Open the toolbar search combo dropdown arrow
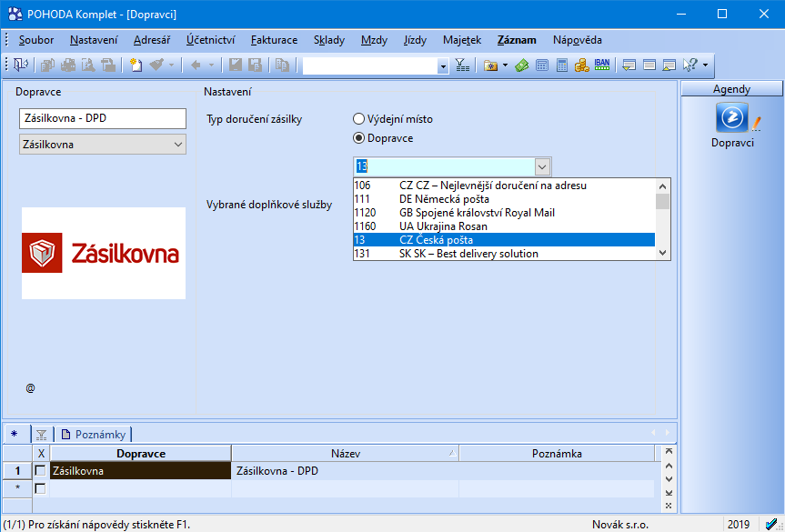Image resolution: width=785 pixels, height=532 pixels. click(x=443, y=66)
